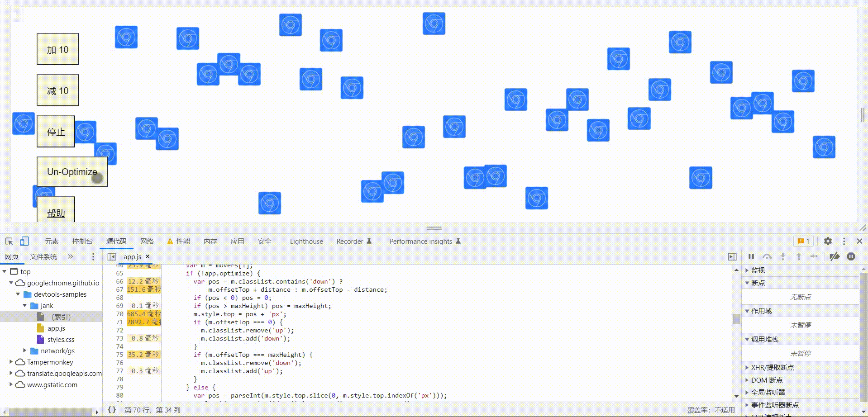Collapse the top frame tree node
Image resolution: width=868 pixels, height=417 pixels.
[x=5, y=272]
